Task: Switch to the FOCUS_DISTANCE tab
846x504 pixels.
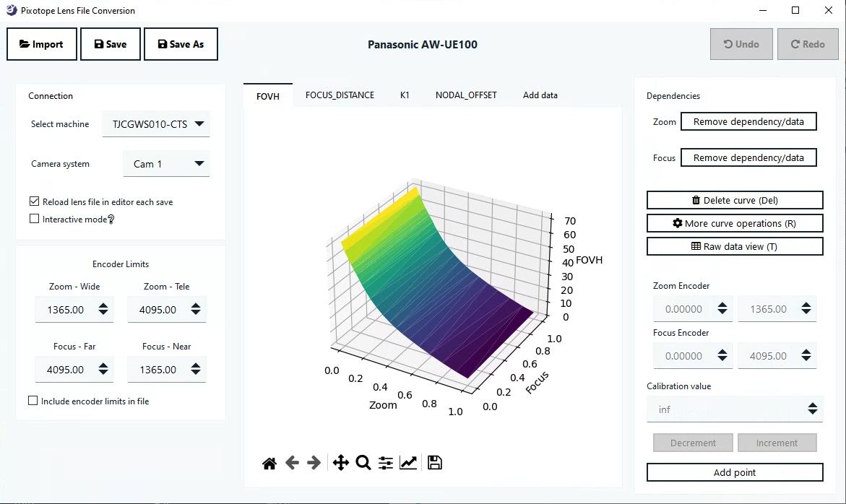Action: [x=340, y=95]
